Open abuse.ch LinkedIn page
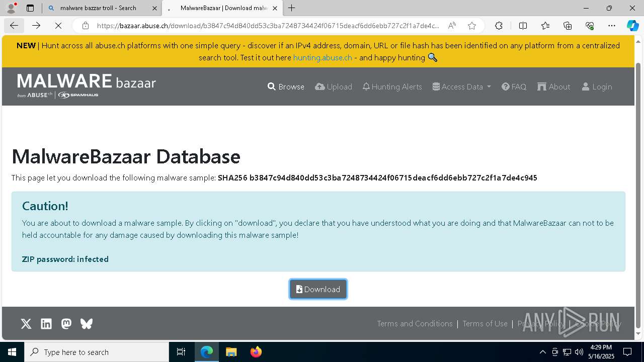This screenshot has height=362, width=644. pos(46,324)
